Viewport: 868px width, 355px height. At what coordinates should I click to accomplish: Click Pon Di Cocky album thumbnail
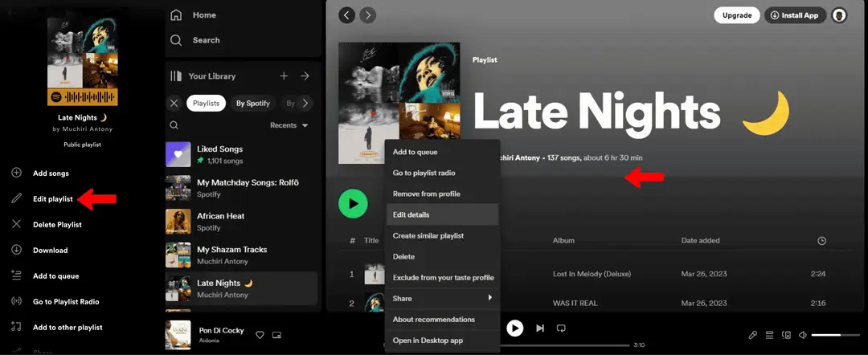coord(178,335)
